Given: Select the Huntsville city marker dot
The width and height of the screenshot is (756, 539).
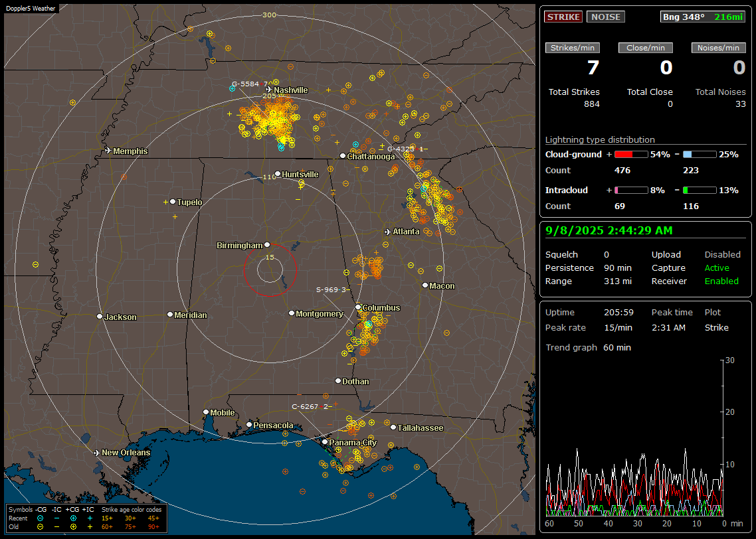Looking at the screenshot, I should pyautogui.click(x=278, y=174).
